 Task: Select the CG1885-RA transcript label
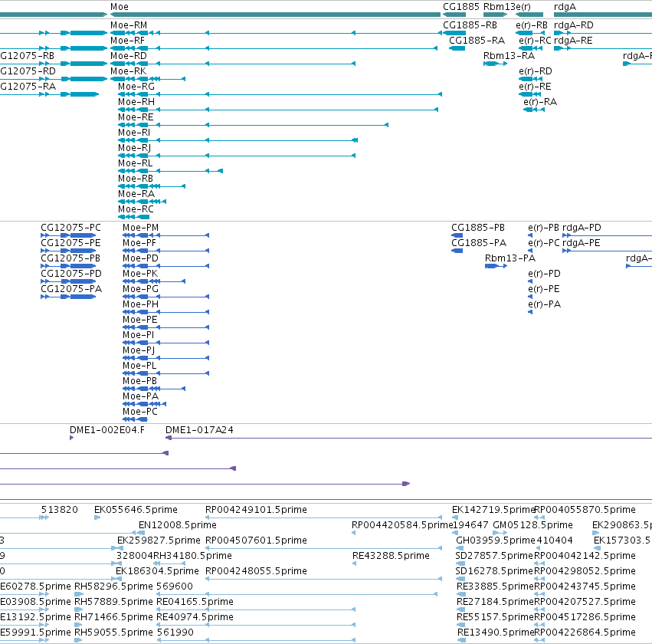coord(477,41)
